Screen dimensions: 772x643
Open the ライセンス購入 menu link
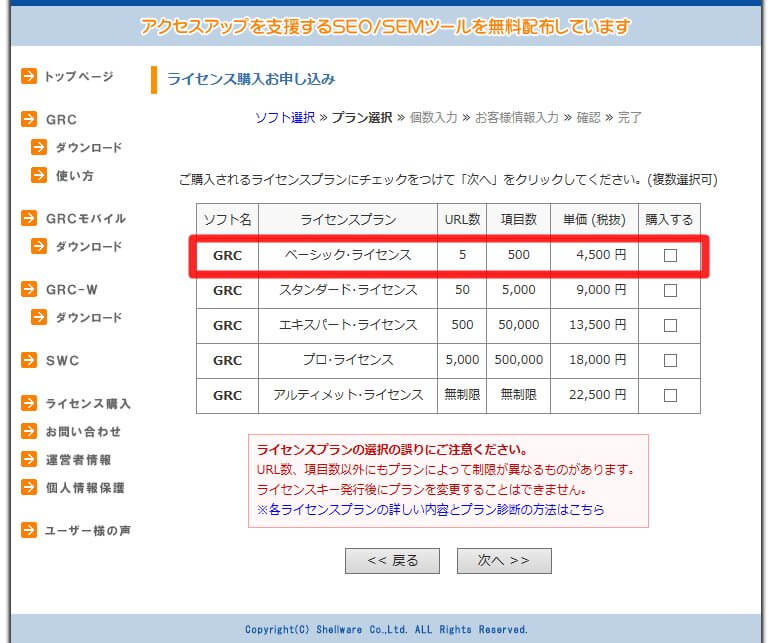tap(88, 404)
